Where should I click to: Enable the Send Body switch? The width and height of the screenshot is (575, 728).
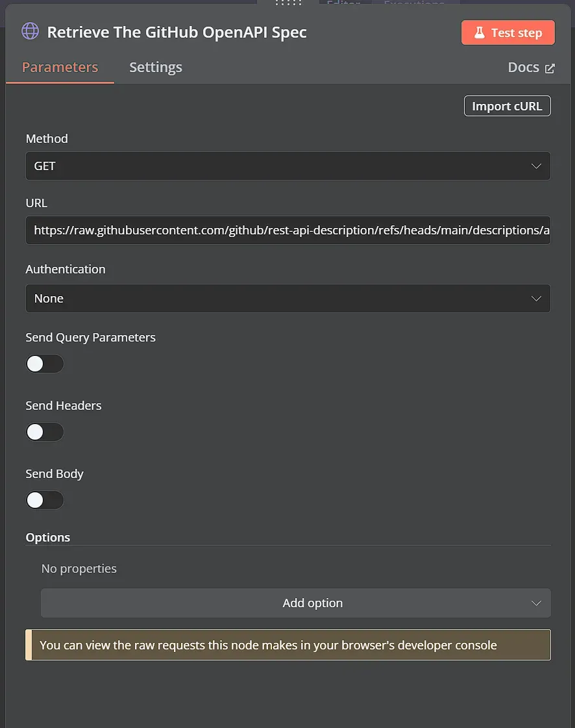point(44,500)
